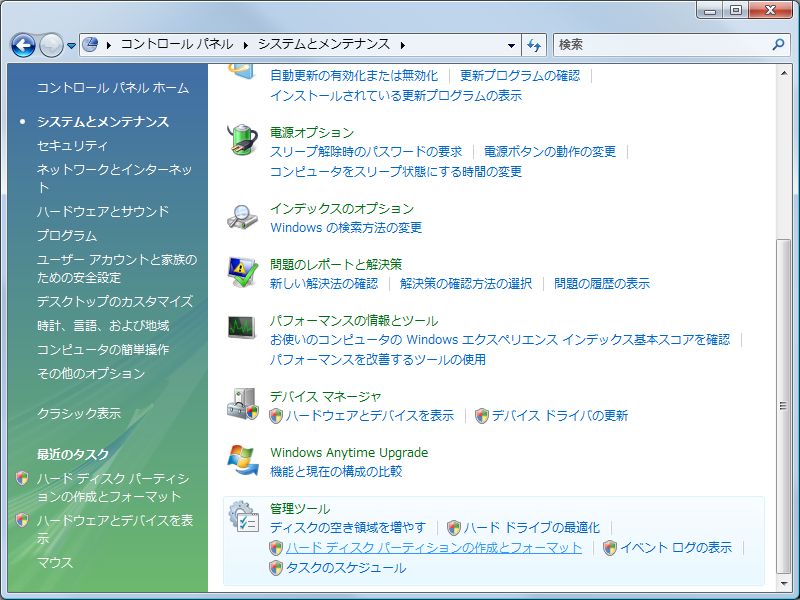Click 自動更新の有効化または無効化 link
This screenshot has height=600, width=800.
[354, 76]
